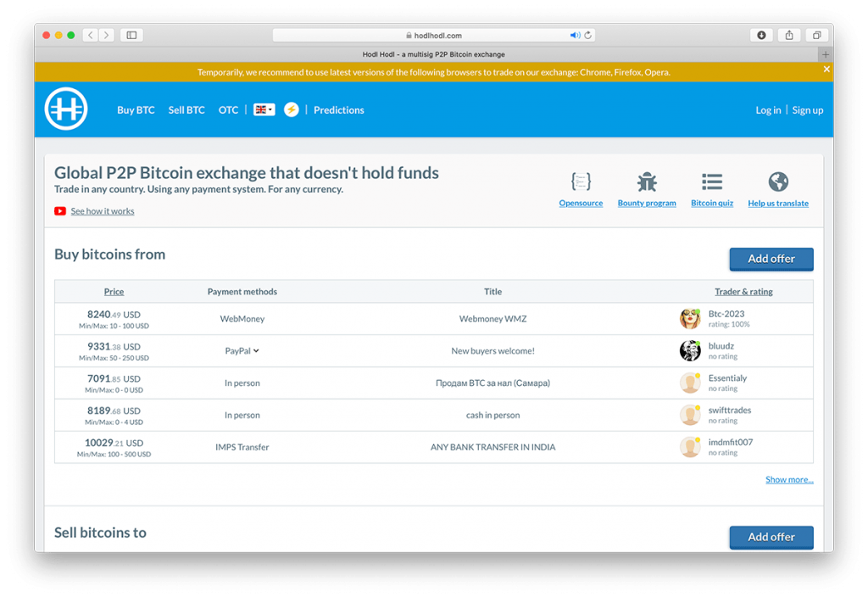Toggle the Safari sidebar button
The width and height of the screenshot is (868, 598).
pyautogui.click(x=131, y=35)
